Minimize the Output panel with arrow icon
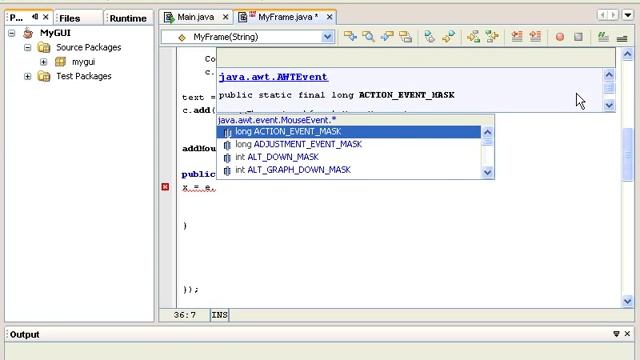Image resolution: width=640 pixels, height=360 pixels. point(616,334)
